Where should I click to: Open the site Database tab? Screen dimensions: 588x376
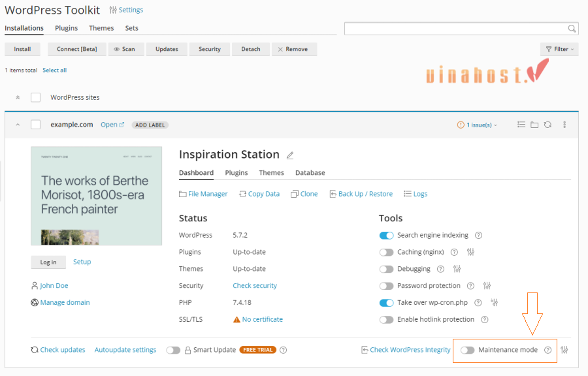[x=310, y=172]
